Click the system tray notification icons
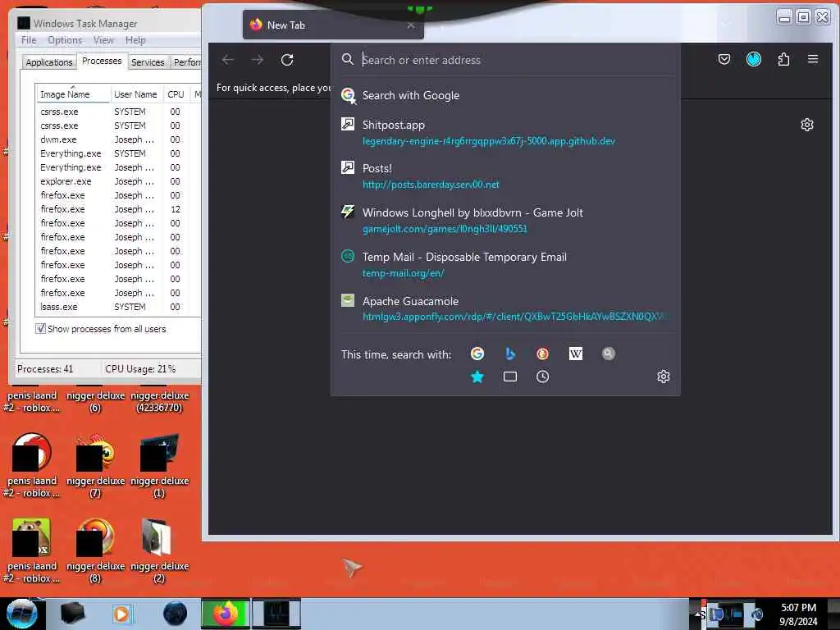Image resolution: width=840 pixels, height=630 pixels. pyautogui.click(x=732, y=614)
